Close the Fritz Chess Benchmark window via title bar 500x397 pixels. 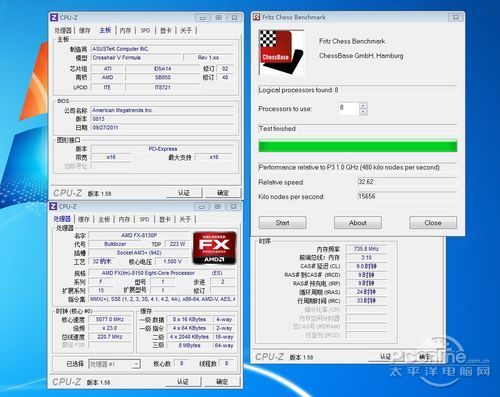455,17
